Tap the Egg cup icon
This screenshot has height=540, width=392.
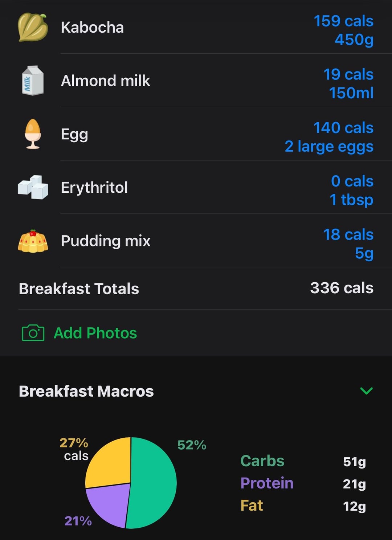point(33,134)
